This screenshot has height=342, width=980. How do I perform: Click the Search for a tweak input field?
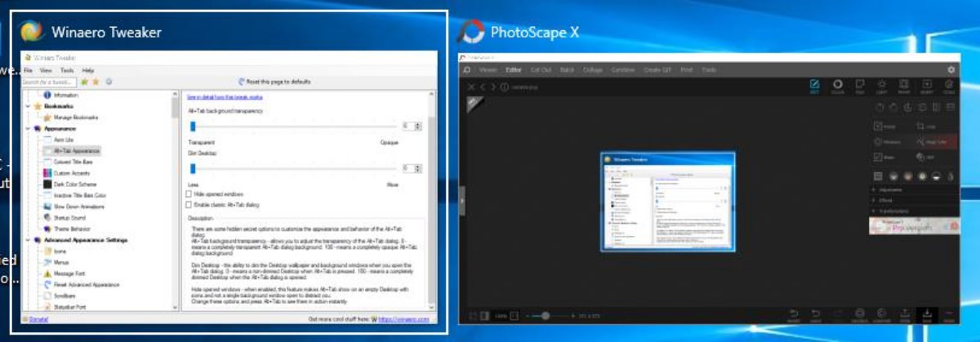point(49,82)
